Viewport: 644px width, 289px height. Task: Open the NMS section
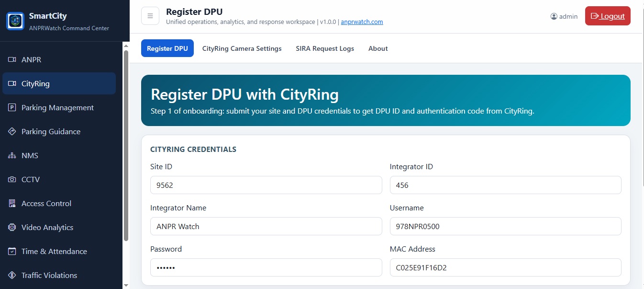[59, 156]
